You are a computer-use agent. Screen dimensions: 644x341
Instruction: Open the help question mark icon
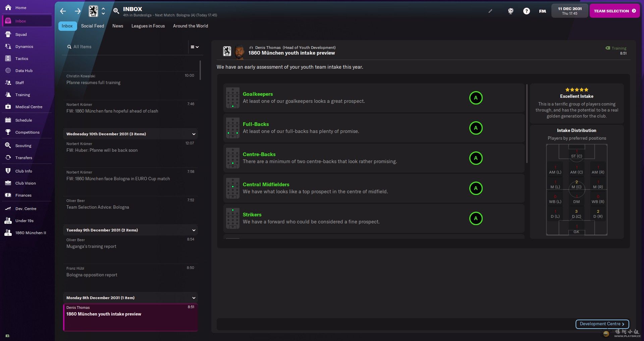527,11
